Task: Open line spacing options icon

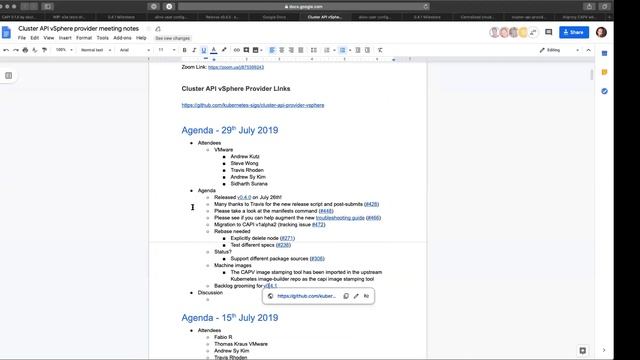Action: 313,50
